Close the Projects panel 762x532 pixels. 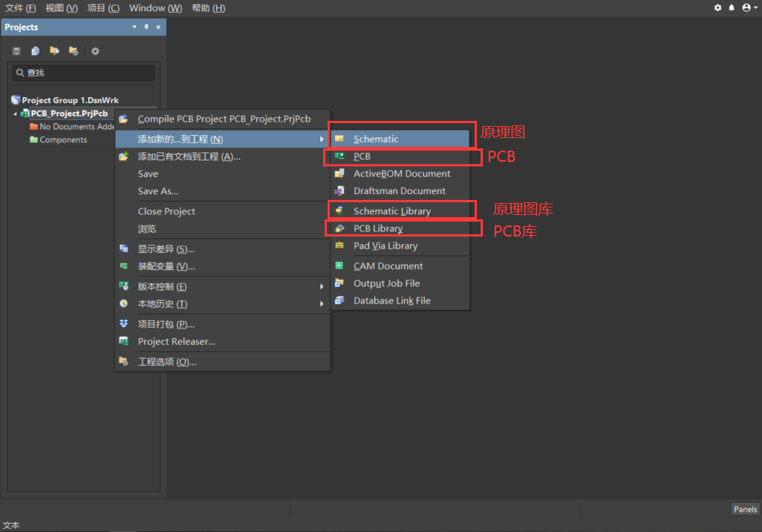pos(158,27)
